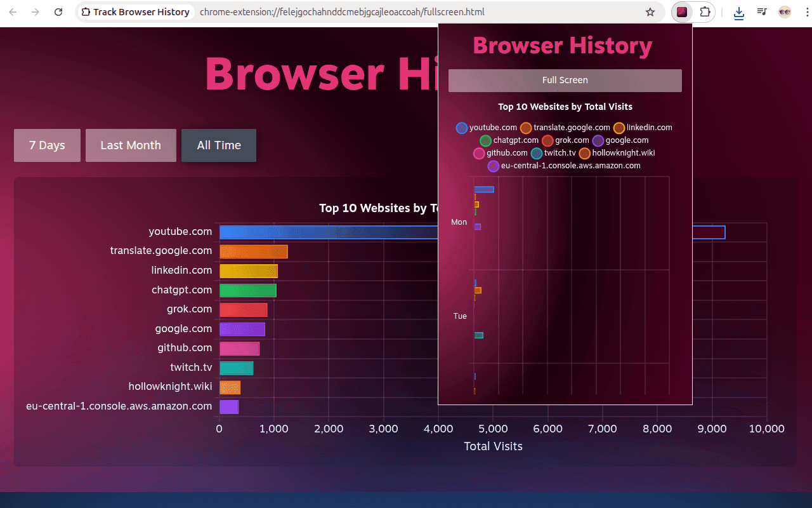Click the page reload icon
Viewport: 812px width, 508px height.
[x=58, y=11]
